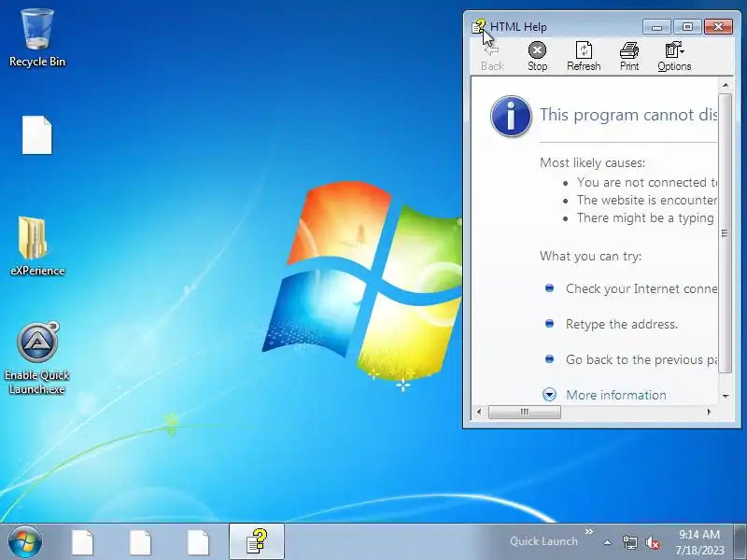Click the horizontal scrollbar right arrow

pos(709,412)
